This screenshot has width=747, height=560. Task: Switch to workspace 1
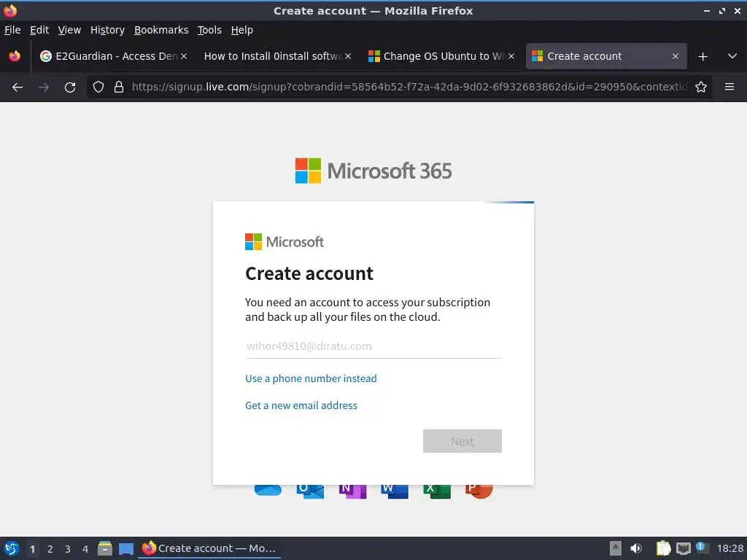(x=32, y=549)
